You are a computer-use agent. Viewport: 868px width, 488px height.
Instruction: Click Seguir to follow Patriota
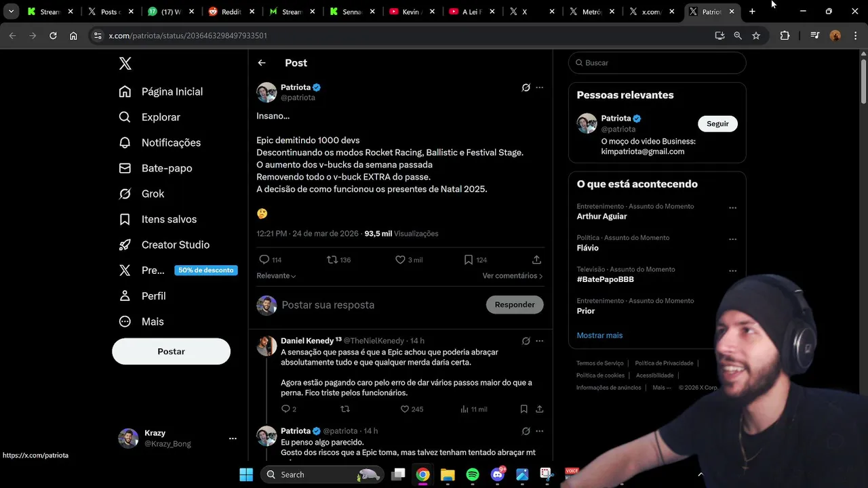pos(717,124)
